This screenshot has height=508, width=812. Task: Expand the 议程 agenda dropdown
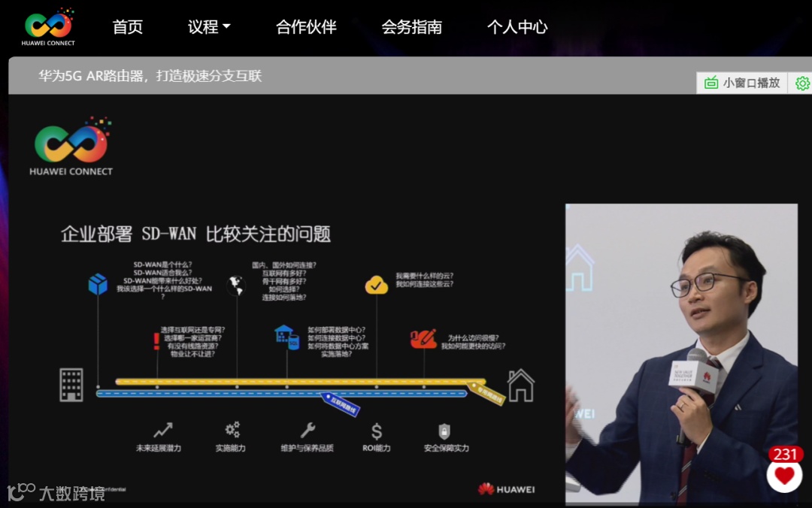click(209, 27)
